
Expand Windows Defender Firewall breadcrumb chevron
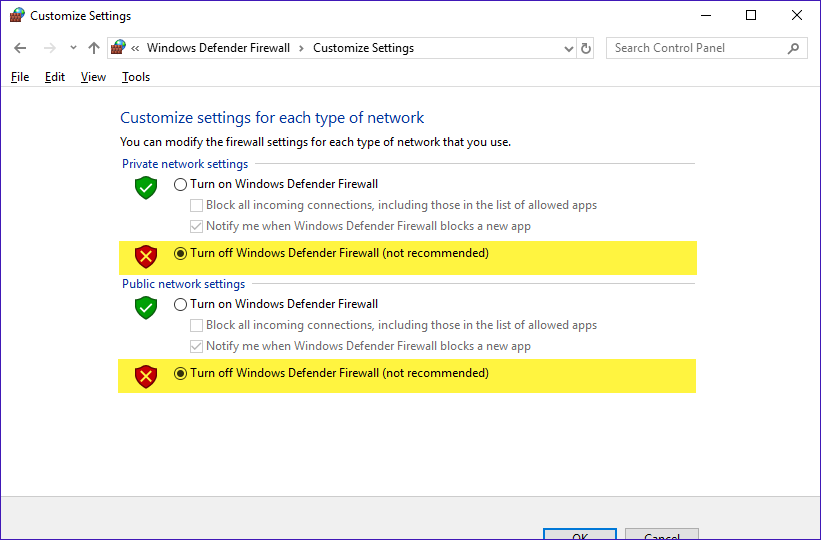pos(301,49)
